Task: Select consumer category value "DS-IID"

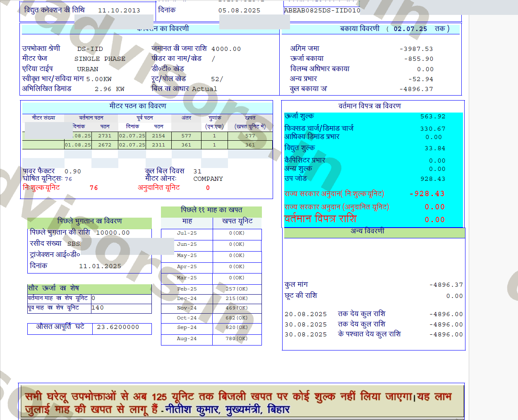Action: point(90,49)
